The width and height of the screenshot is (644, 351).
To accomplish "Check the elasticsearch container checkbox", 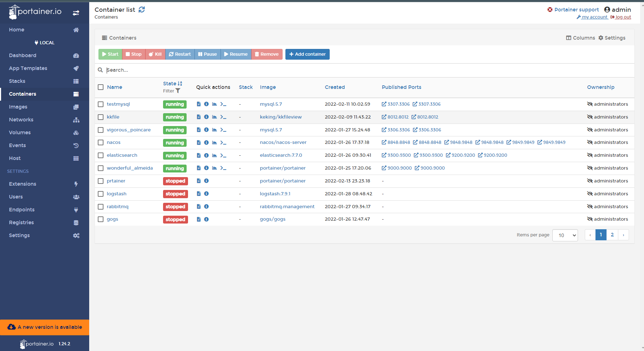I will (101, 155).
